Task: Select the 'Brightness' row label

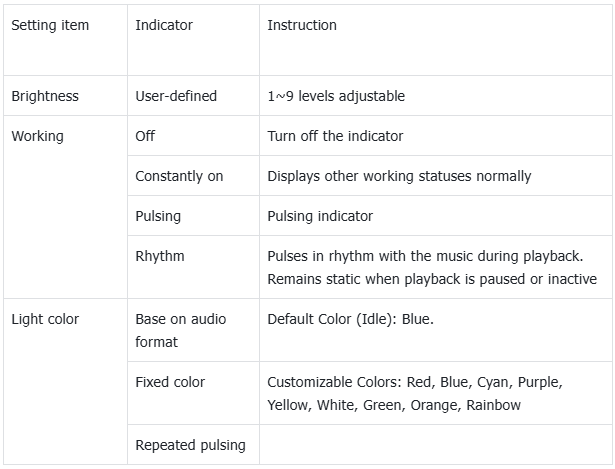Action: coord(45,97)
